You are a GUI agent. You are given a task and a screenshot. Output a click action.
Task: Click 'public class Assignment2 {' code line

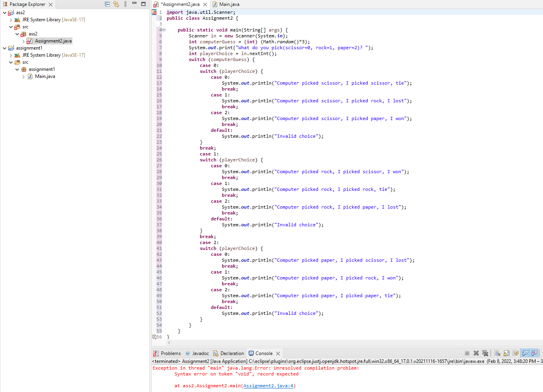tap(202, 18)
